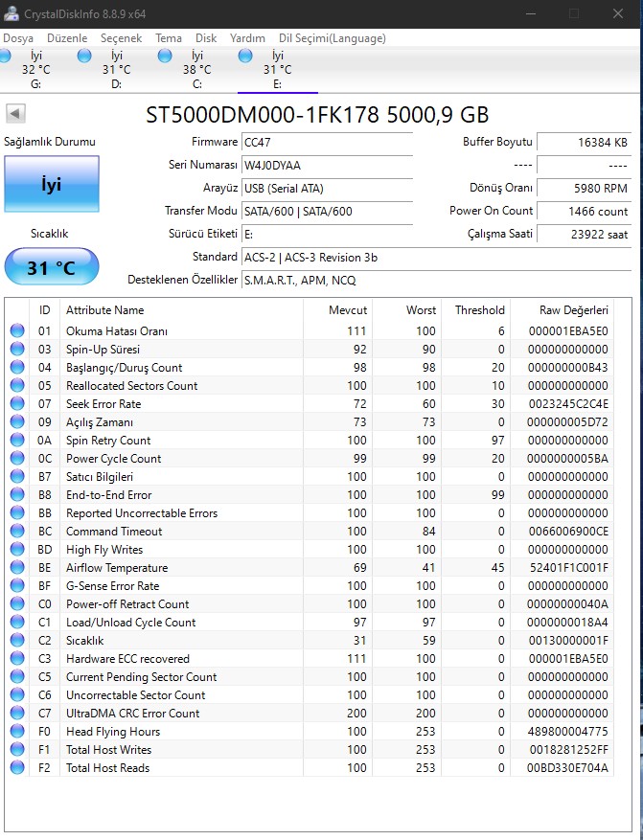643x840 pixels.
Task: Select the Sıcaklık attribute row text
Action: [x=84, y=641]
